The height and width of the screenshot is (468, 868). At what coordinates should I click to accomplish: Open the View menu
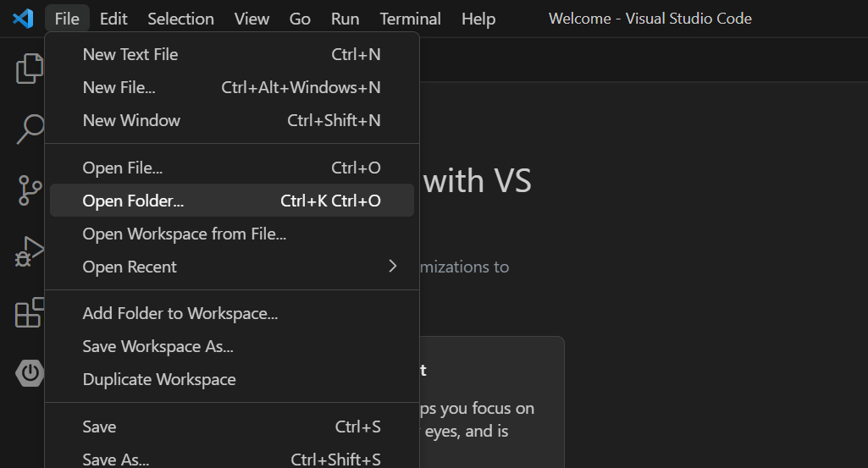pyautogui.click(x=252, y=19)
